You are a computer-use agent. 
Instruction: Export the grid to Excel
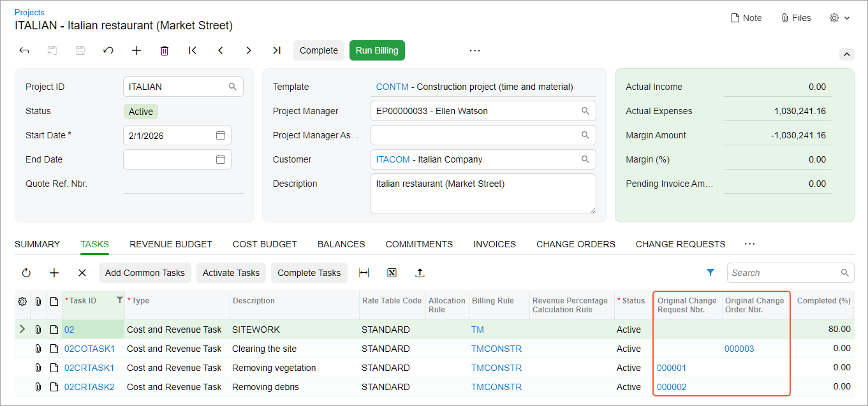(392, 273)
